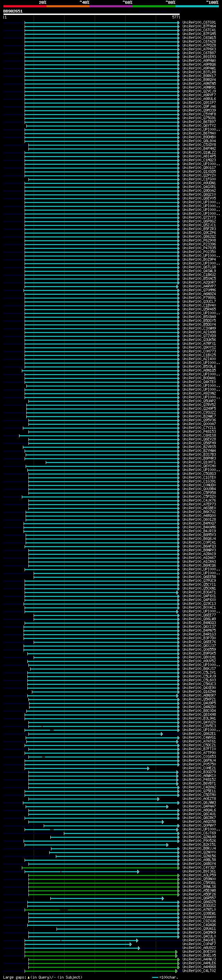Select hit label UniRef100_P62908

click(199, 241)
